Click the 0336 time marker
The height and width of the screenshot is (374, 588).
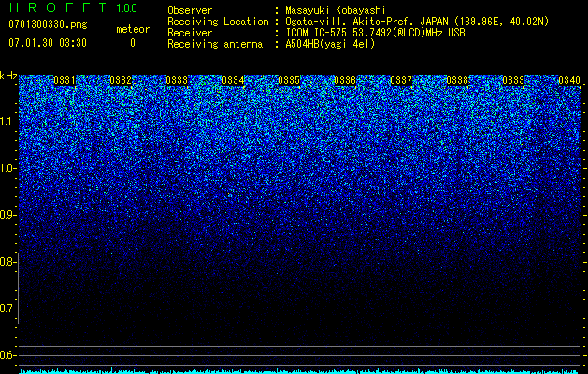[x=345, y=80]
